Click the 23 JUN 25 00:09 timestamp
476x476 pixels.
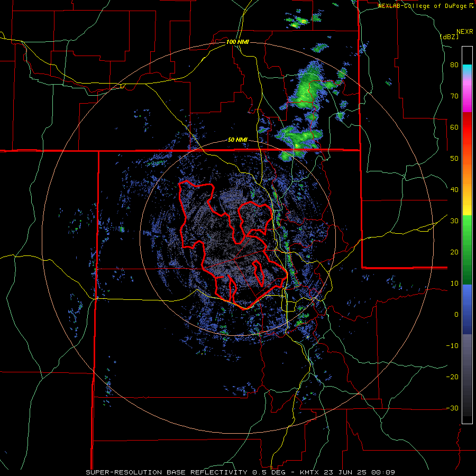(x=360, y=472)
